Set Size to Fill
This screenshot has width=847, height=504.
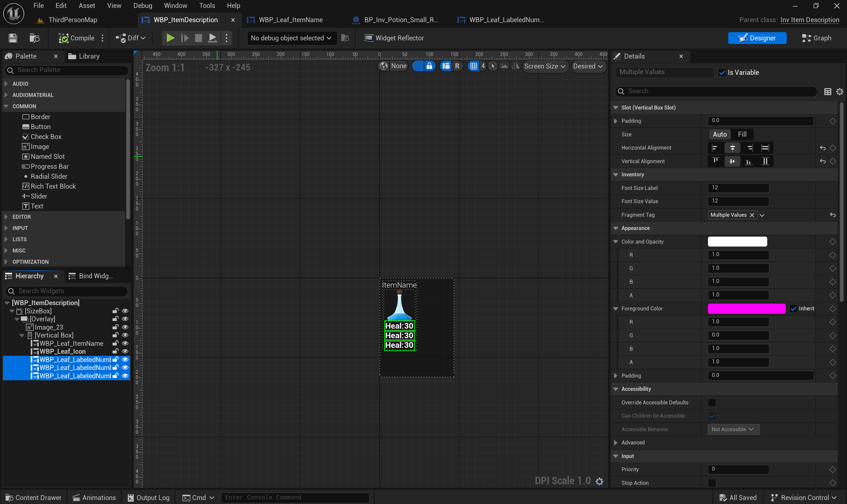coord(742,134)
